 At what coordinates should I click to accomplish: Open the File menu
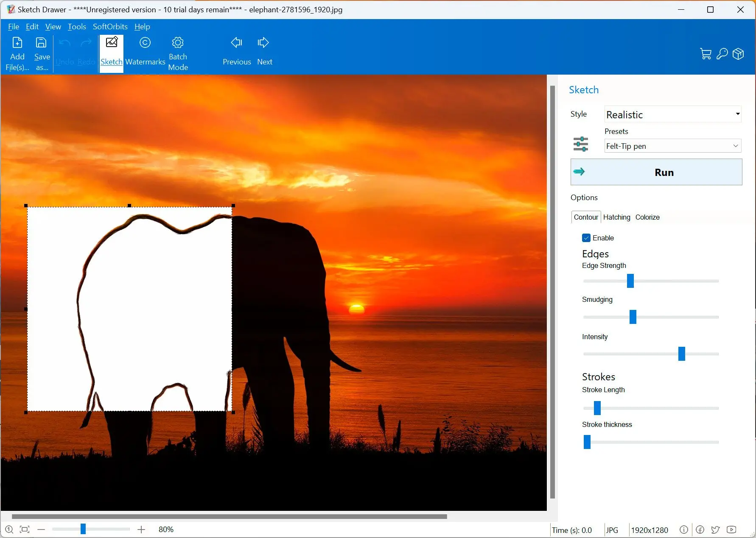point(14,27)
